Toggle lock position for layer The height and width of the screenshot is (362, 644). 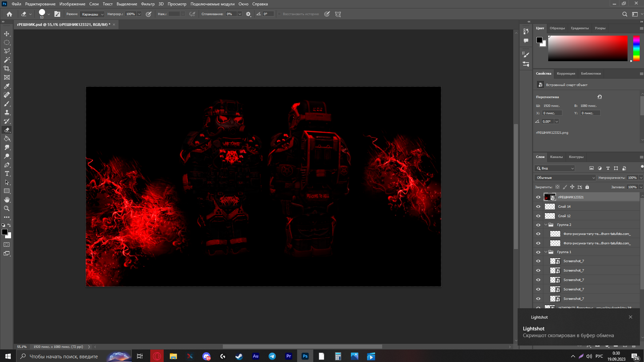point(572,187)
